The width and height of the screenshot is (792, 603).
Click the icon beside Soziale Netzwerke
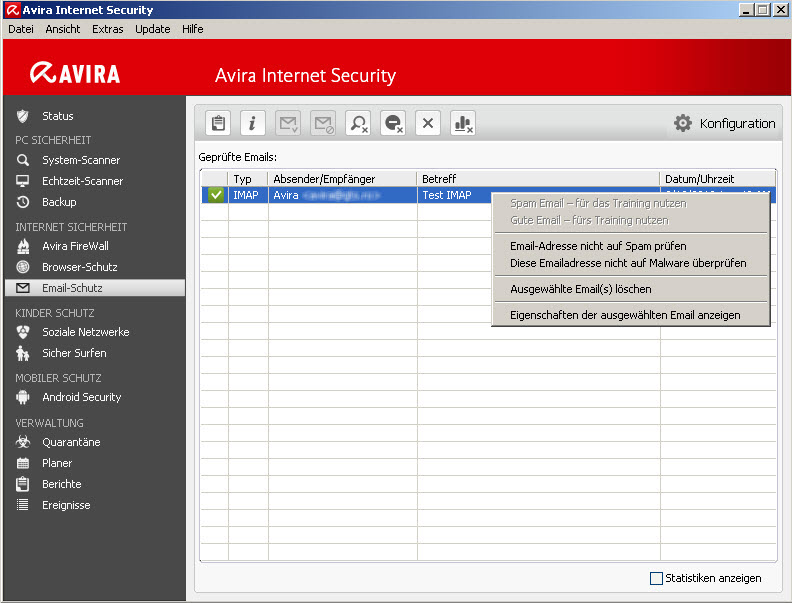(23, 332)
